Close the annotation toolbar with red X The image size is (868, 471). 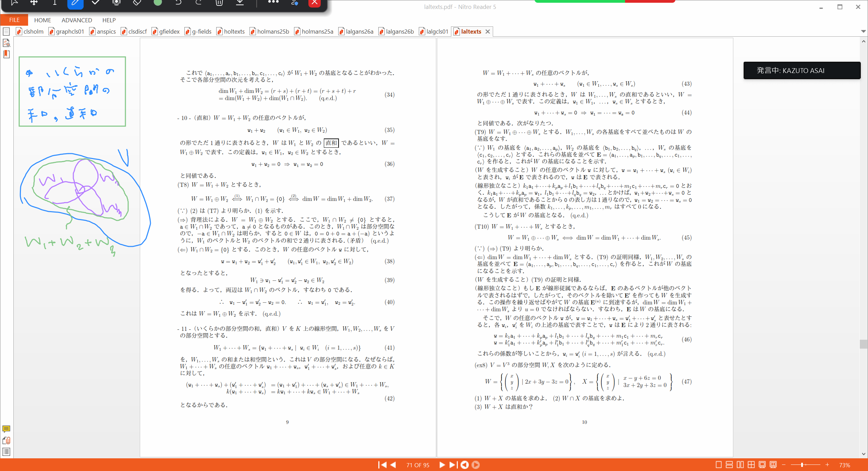point(315,3)
